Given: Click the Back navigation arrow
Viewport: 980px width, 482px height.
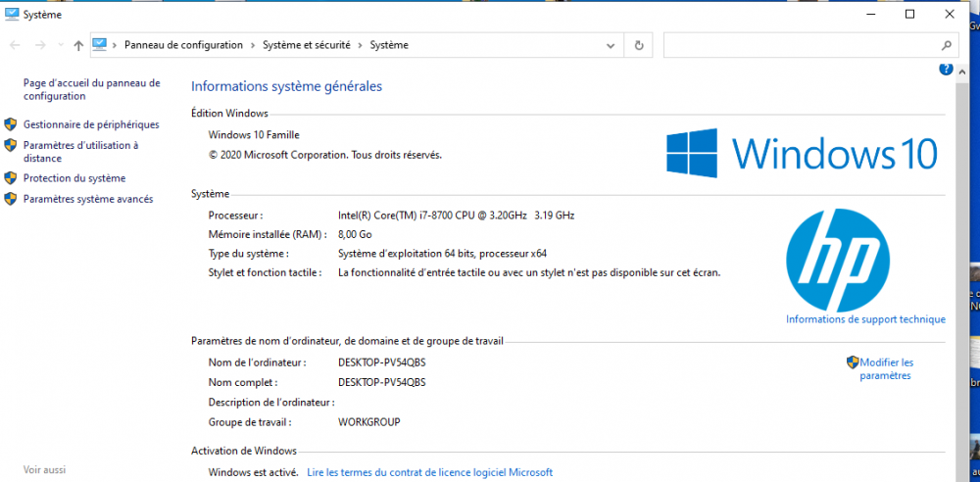Looking at the screenshot, I should coord(16,45).
